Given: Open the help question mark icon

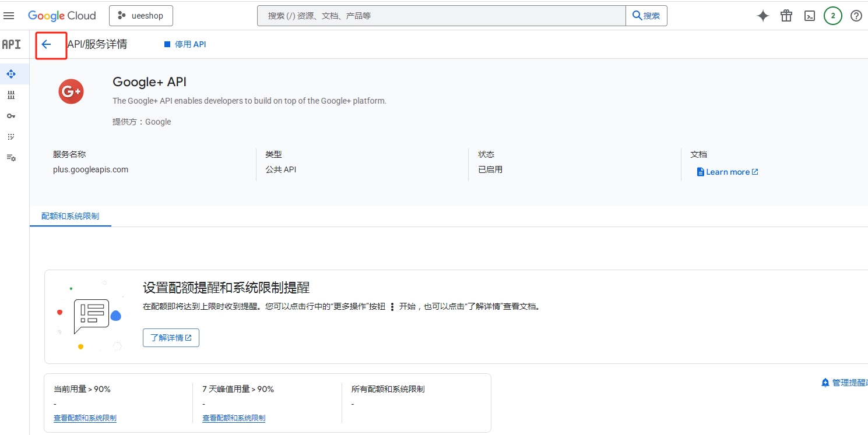Looking at the screenshot, I should (856, 16).
